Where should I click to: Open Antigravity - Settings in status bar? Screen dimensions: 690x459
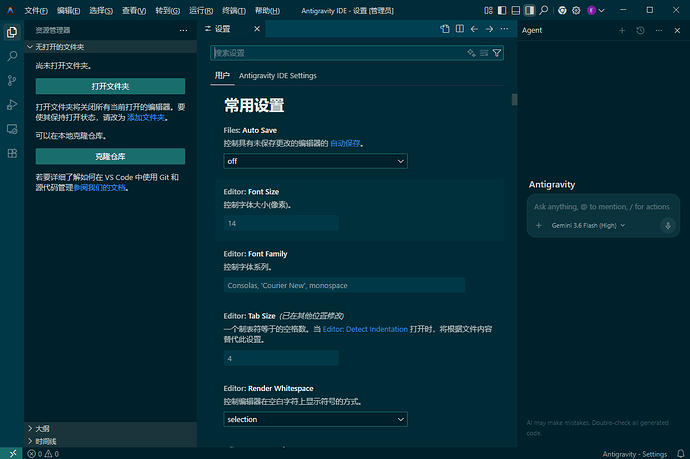coord(635,454)
